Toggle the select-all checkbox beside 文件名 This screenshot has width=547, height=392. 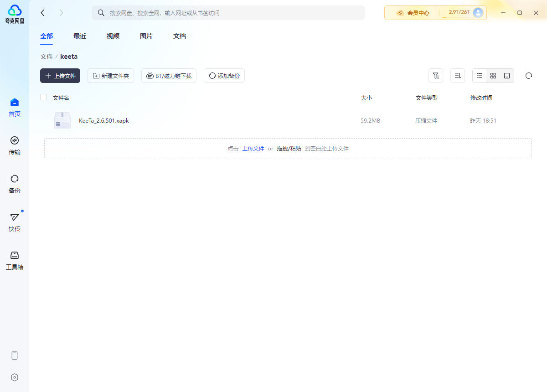[x=43, y=97]
